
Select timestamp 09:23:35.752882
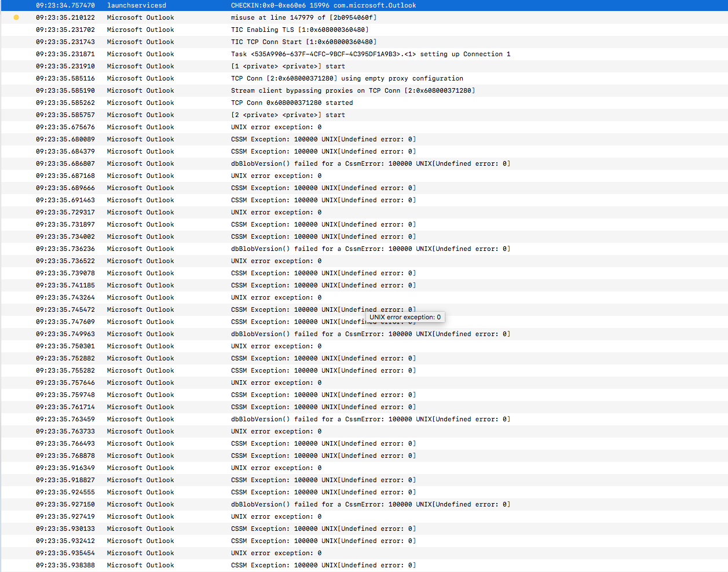(x=65, y=358)
